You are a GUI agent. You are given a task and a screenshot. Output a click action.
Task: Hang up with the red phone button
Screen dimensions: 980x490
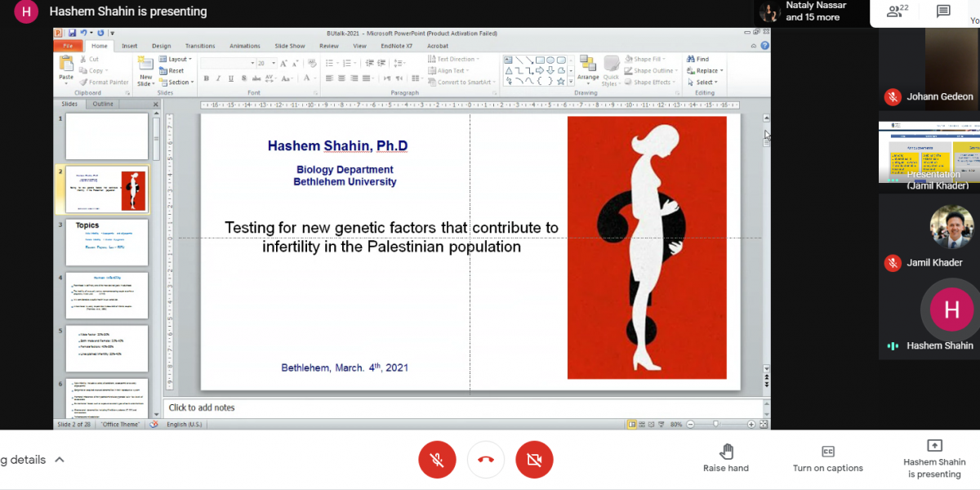486,461
